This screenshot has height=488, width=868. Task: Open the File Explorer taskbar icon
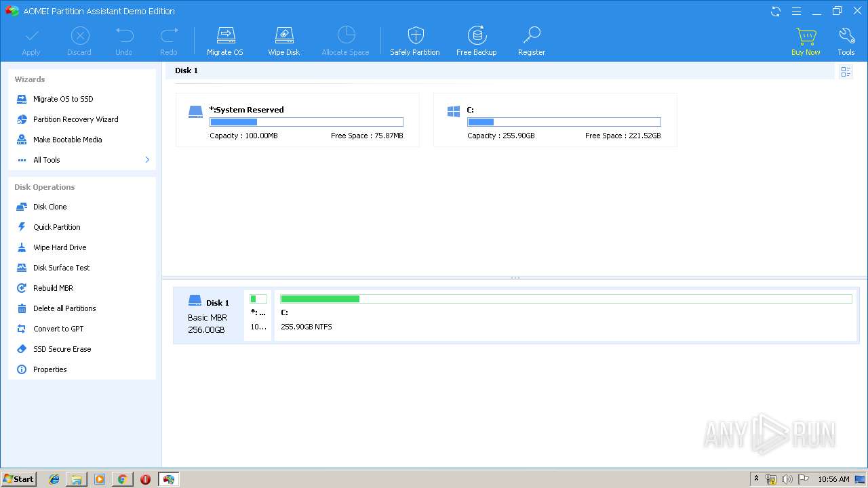pos(77,479)
